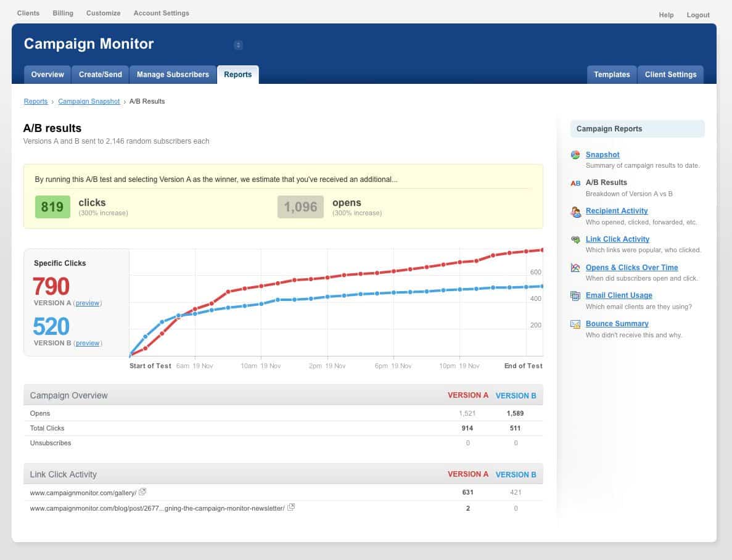Preview Version B of the email
The width and height of the screenshot is (732, 560).
coord(88,344)
